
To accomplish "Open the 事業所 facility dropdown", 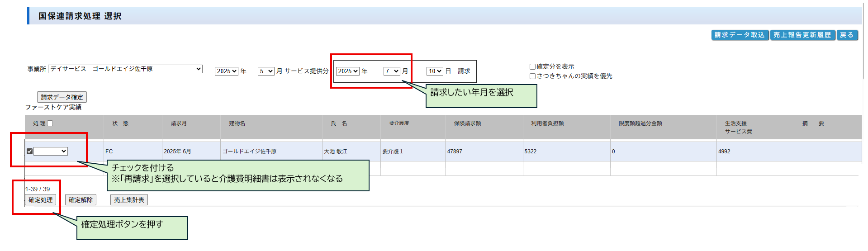I will [125, 69].
